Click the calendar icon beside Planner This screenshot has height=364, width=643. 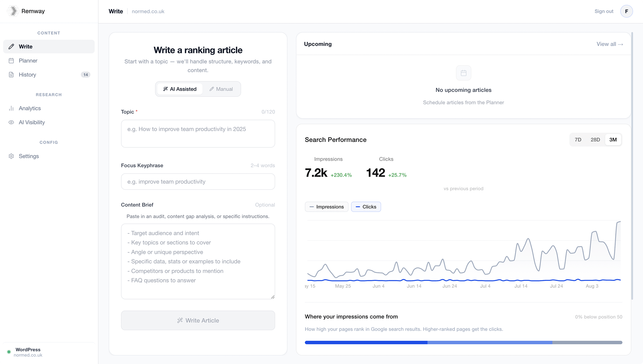point(11,61)
